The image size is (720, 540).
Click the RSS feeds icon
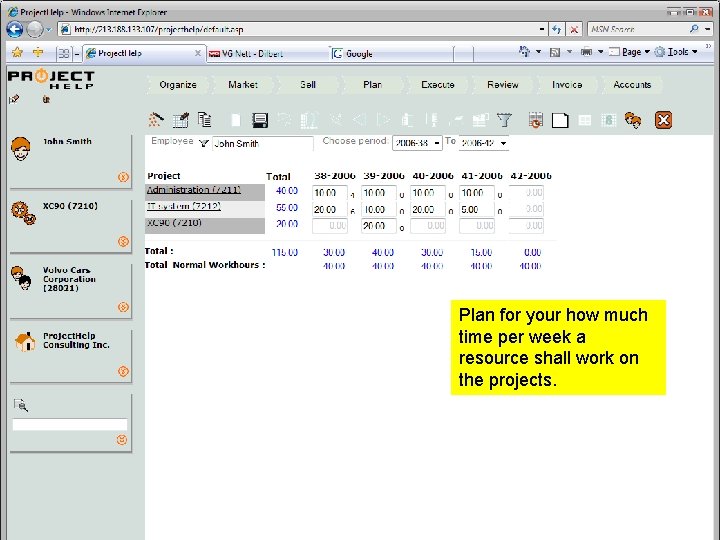[x=555, y=52]
